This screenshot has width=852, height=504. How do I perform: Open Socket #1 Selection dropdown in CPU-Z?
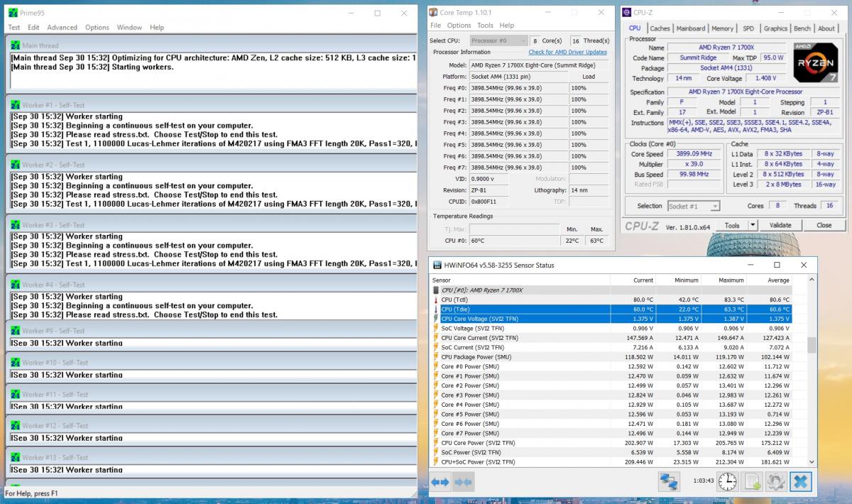[694, 206]
